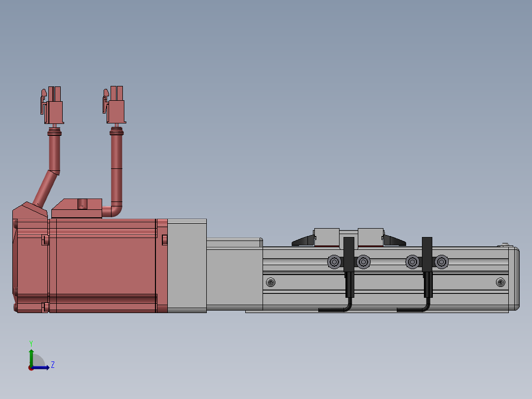
Task: Select the red origin point of the triad
Action: [31, 368]
